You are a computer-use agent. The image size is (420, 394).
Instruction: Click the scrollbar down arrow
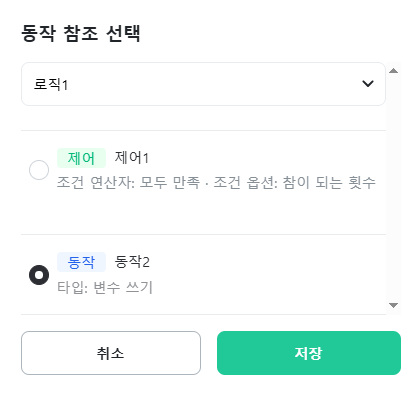click(393, 305)
